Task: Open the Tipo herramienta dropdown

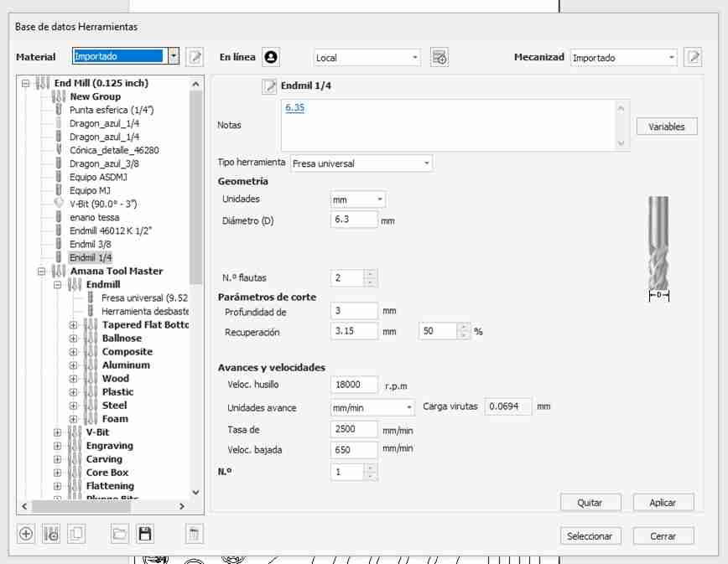Action: click(361, 163)
